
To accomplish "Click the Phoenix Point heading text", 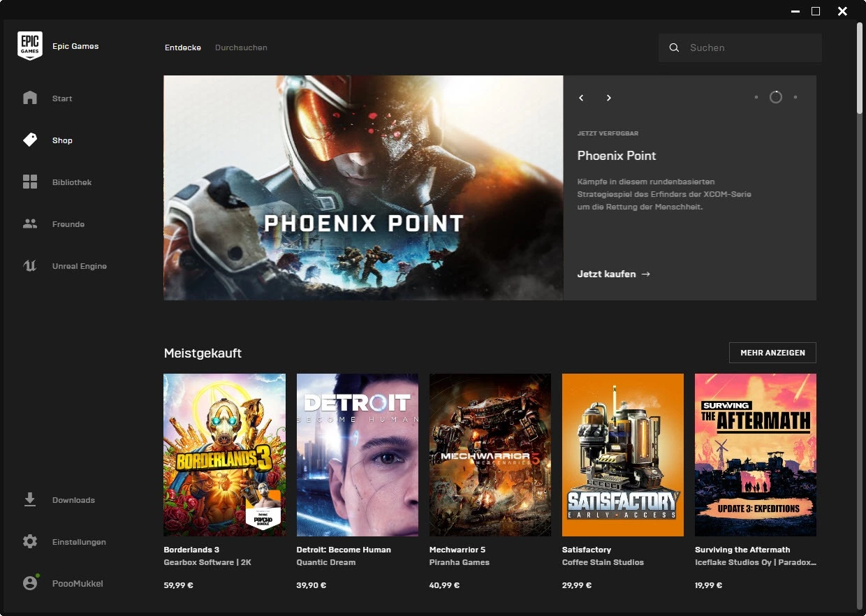I will click(617, 156).
